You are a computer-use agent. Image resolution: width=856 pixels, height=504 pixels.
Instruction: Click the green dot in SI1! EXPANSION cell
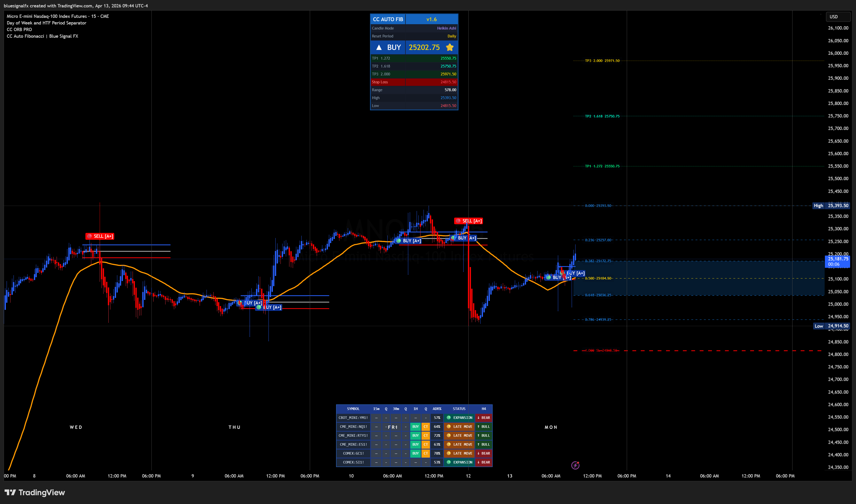[x=449, y=462]
